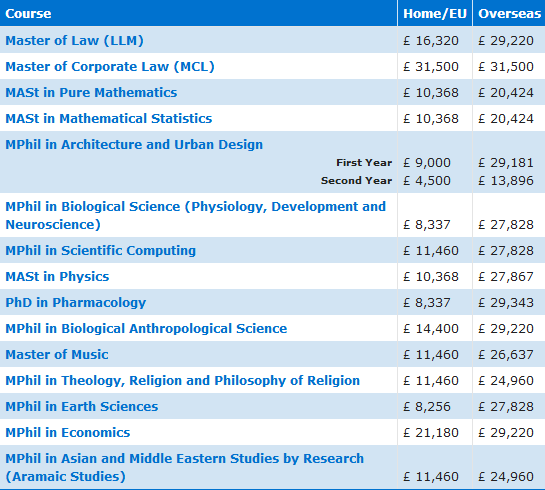
Task: Click PhD in Pharmacology course link
Action: pos(75,303)
